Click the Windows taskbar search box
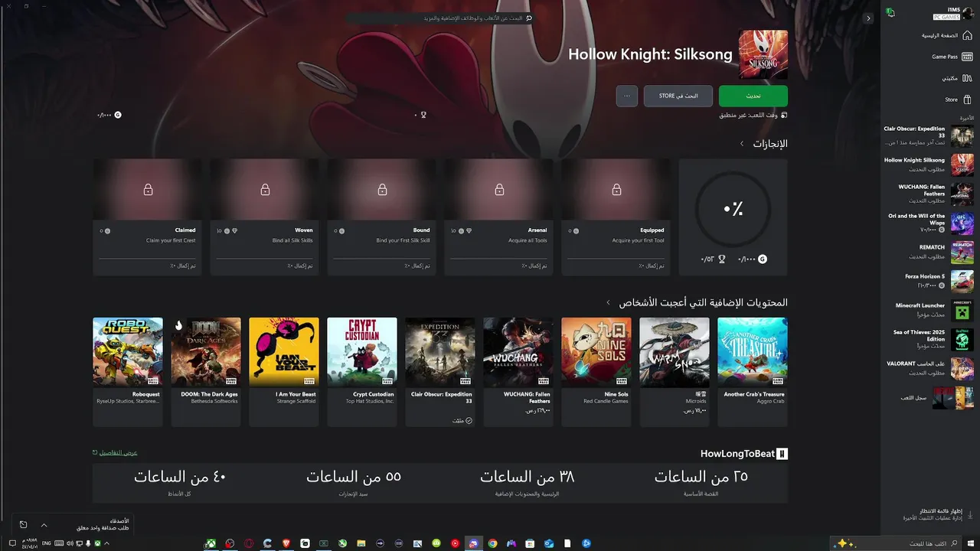This screenshot has width=980, height=551. [x=895, y=543]
